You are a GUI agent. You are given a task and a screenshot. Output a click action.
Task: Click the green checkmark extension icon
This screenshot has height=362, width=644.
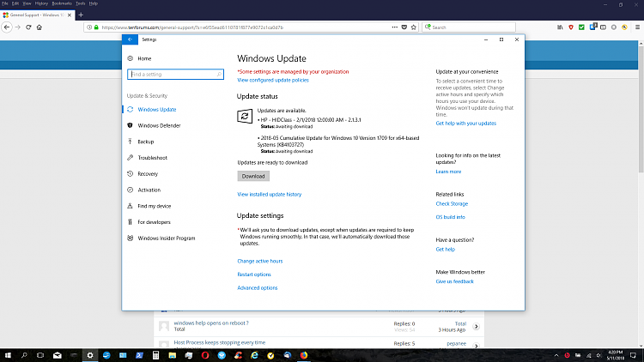coord(581,27)
